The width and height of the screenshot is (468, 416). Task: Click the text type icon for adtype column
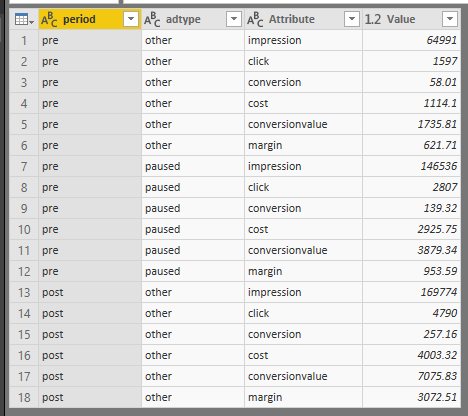[152, 19]
